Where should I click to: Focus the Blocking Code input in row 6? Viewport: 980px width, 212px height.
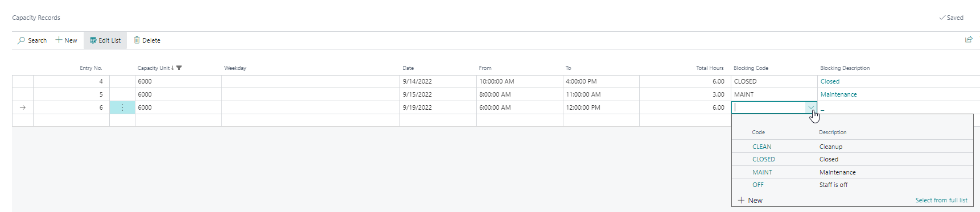click(768, 107)
